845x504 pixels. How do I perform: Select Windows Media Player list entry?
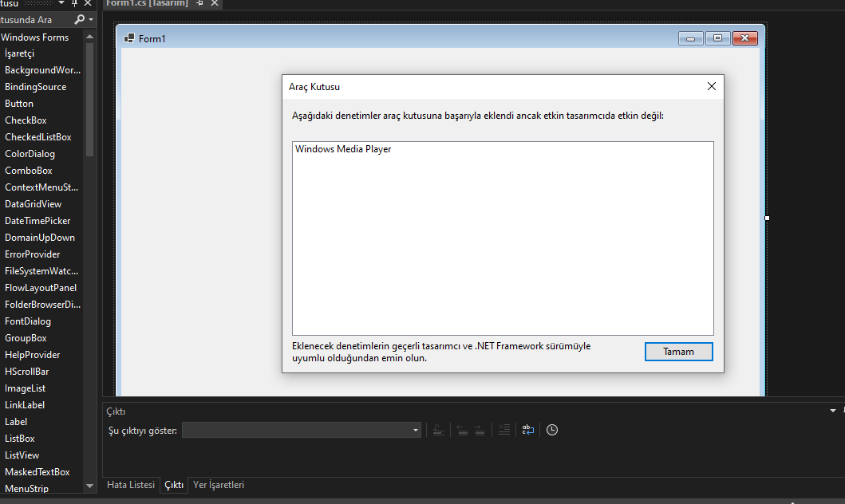(x=343, y=149)
